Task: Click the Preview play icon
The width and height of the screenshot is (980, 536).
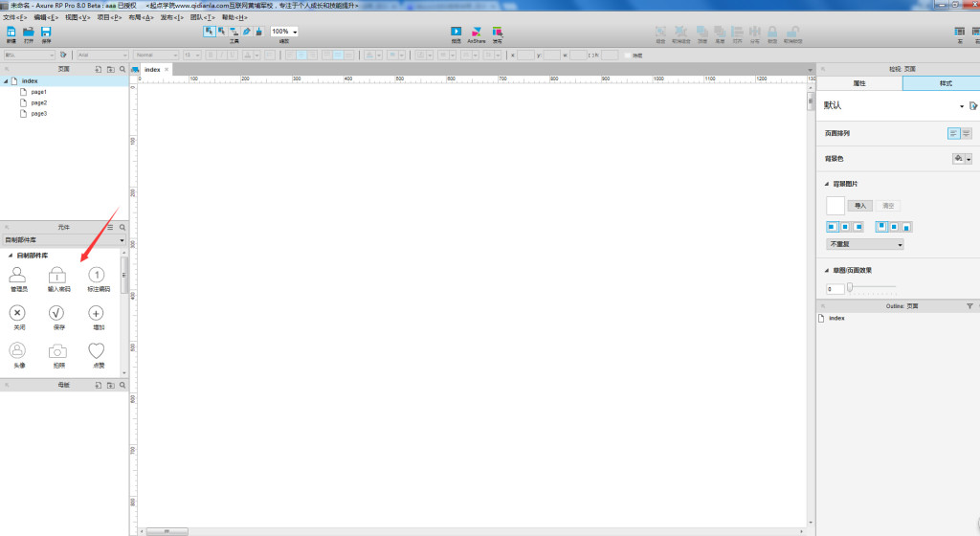Action: [x=457, y=32]
